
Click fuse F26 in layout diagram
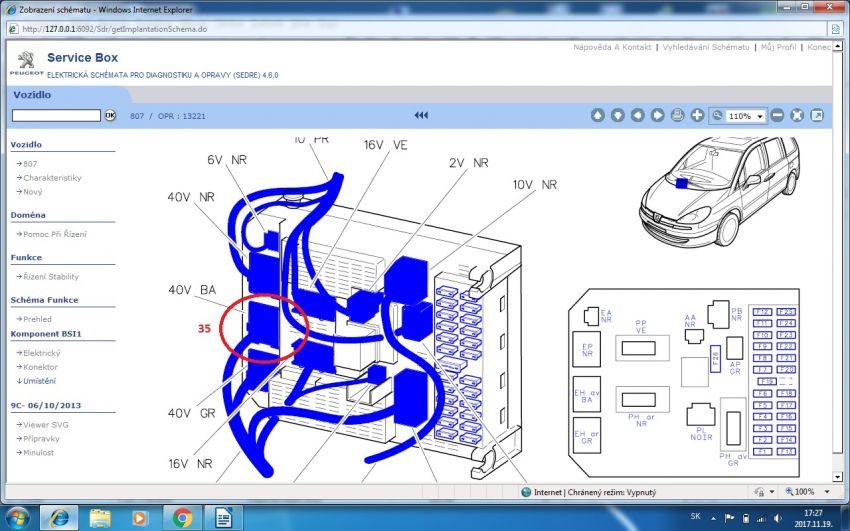(x=715, y=359)
